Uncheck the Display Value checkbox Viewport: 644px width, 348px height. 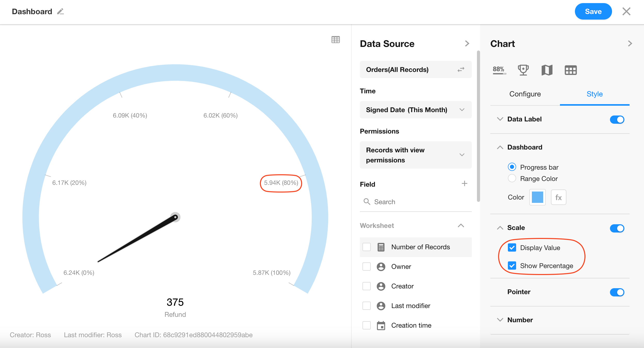[x=512, y=248]
